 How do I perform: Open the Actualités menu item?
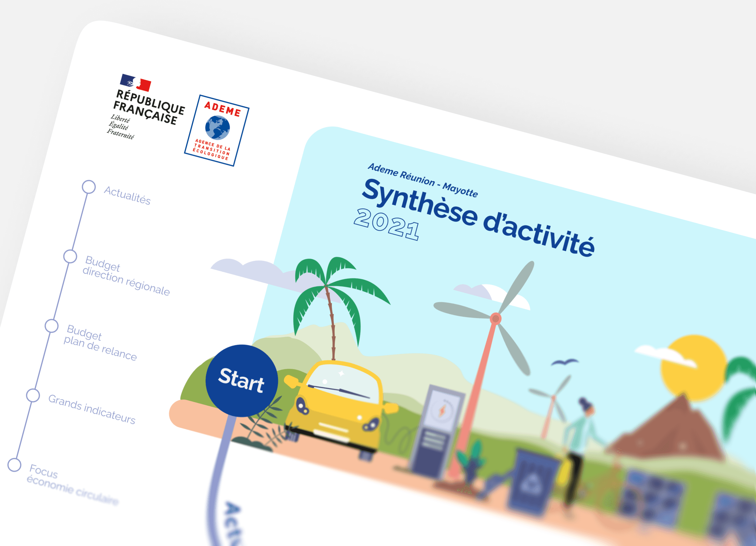[127, 196]
